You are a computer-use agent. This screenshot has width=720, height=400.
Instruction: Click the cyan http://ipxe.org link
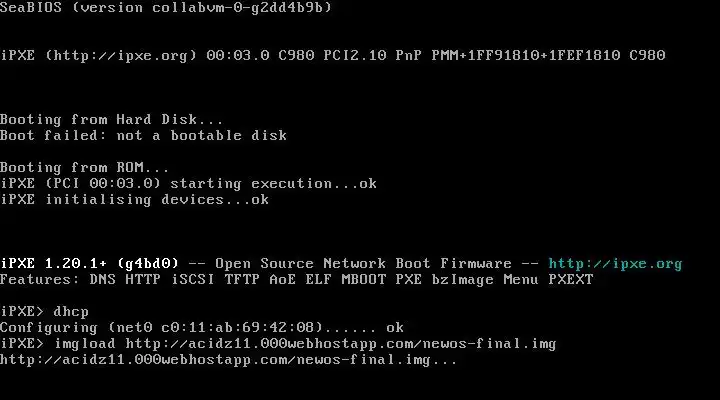point(615,264)
